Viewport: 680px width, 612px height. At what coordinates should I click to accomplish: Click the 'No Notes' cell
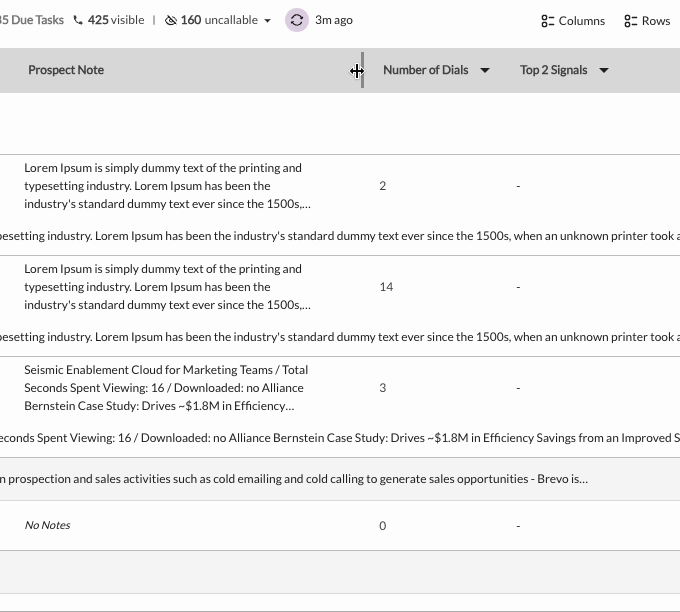pos(47,525)
